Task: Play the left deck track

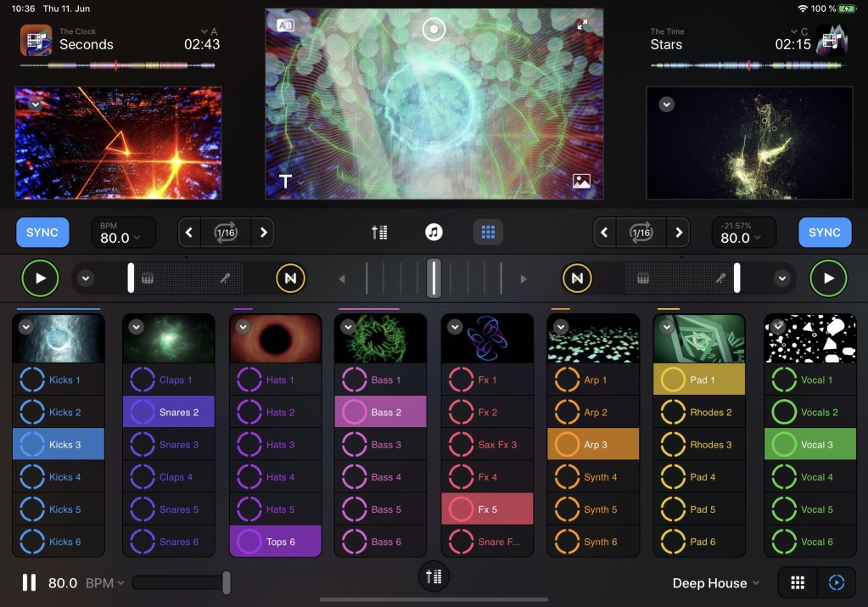Action: pos(40,278)
